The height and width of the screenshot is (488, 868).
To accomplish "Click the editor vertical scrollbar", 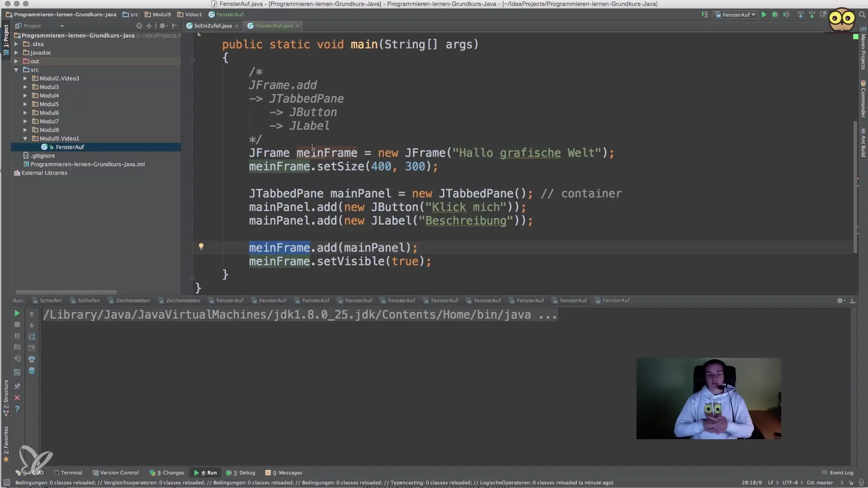I will click(x=855, y=187).
